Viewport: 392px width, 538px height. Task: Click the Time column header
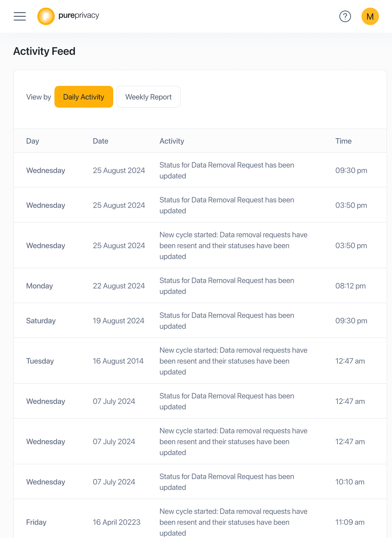(x=343, y=141)
